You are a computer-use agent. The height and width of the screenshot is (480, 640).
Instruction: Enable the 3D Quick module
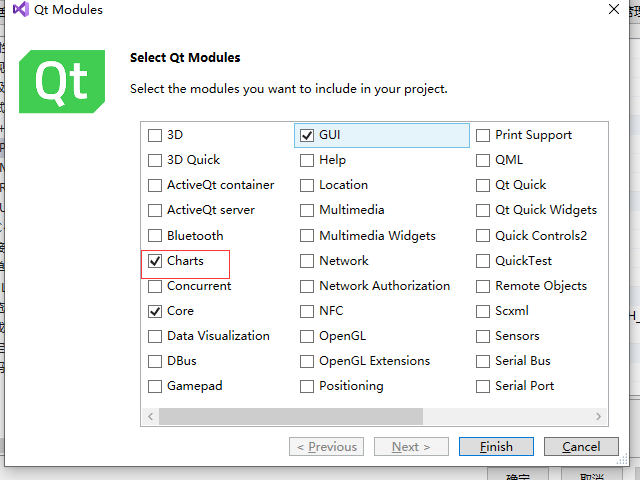(x=155, y=160)
